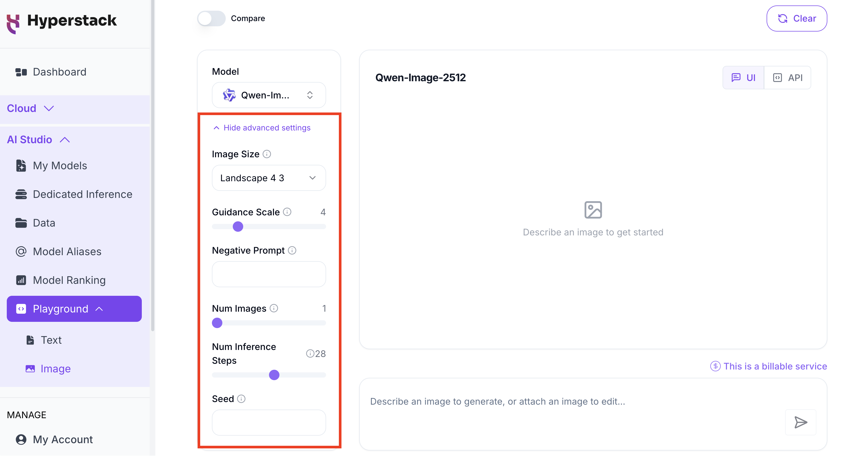Click the Num Images info icon
Image resolution: width=868 pixels, height=464 pixels.
point(274,308)
